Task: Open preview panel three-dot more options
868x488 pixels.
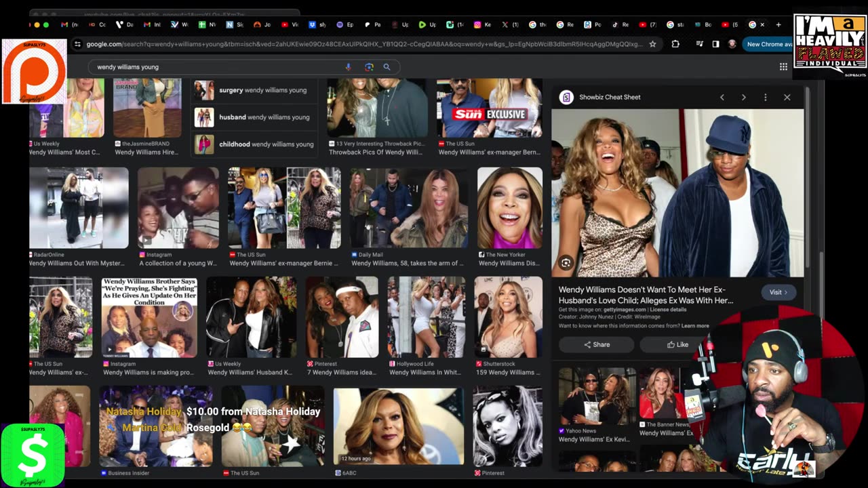Action: click(766, 98)
